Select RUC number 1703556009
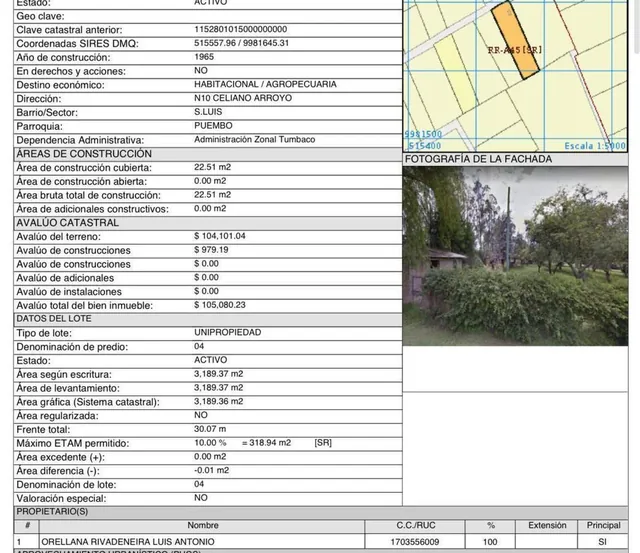This screenshot has height=553, width=640. point(415,542)
